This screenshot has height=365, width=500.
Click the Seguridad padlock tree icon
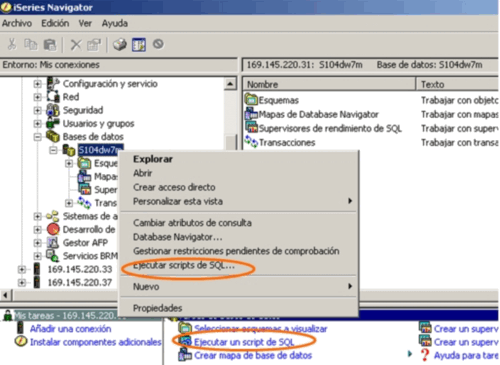click(x=53, y=110)
